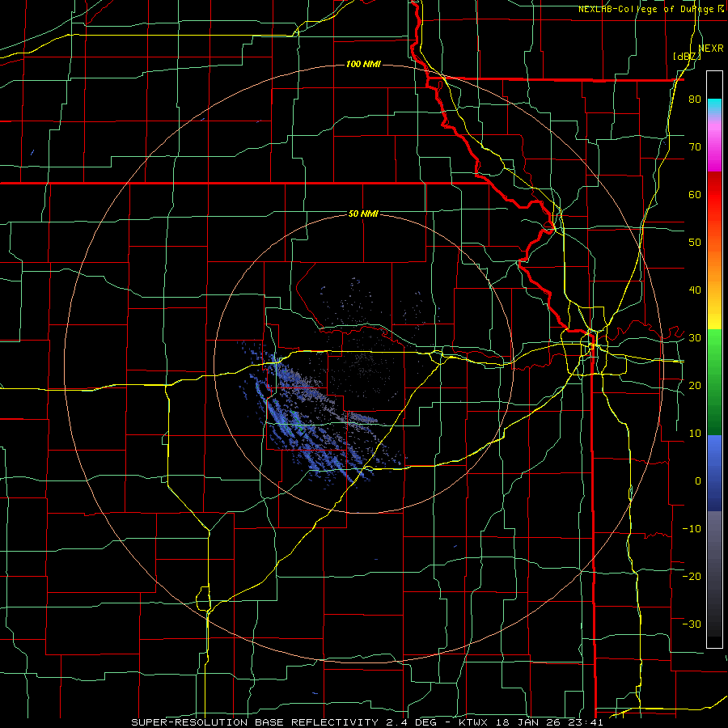The width and height of the screenshot is (728, 728).
Task: Click the "2.4 DEG" tilt angle text
Action: pos(413,722)
